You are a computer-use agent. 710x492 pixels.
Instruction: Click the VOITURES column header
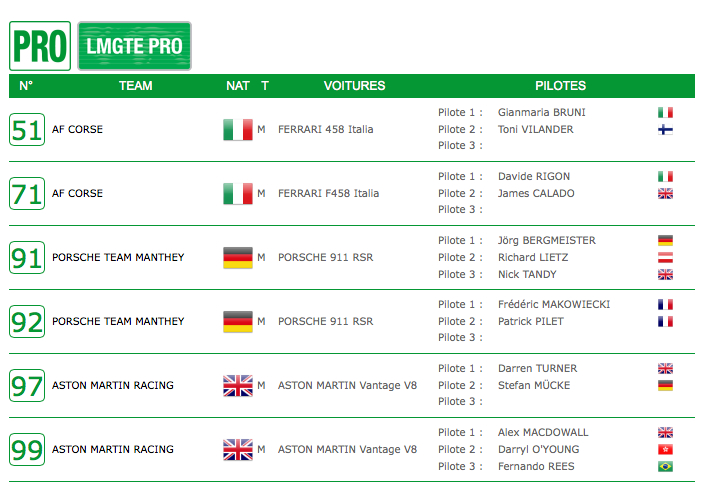coord(355,86)
